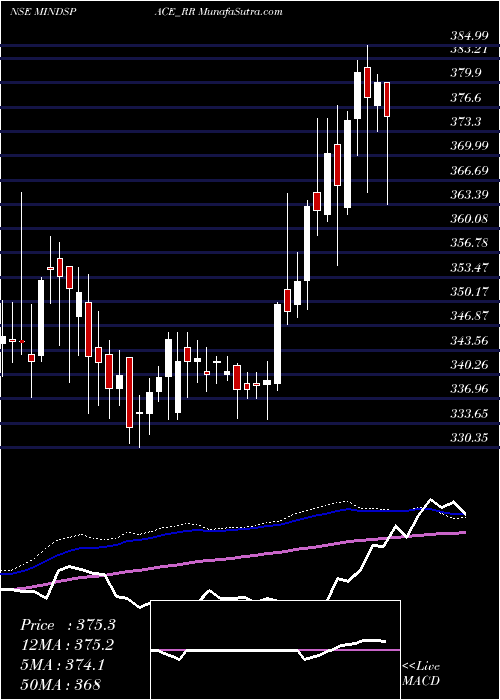Click the 50MA : 368 readout

click(60, 684)
